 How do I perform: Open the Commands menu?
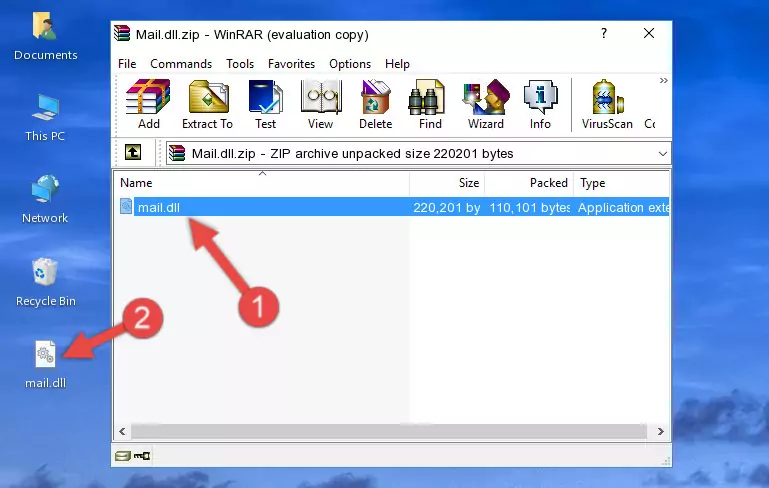tap(181, 64)
